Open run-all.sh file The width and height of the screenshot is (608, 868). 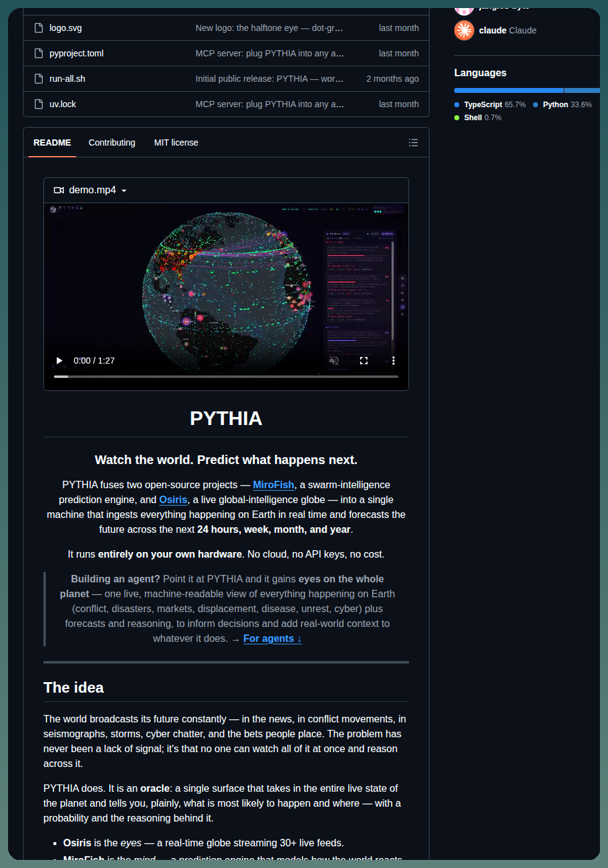point(67,79)
